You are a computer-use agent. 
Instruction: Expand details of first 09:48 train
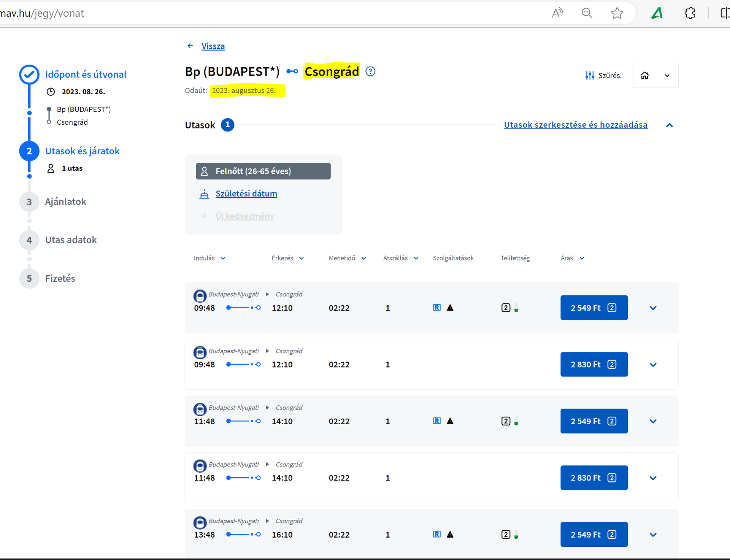coord(653,308)
